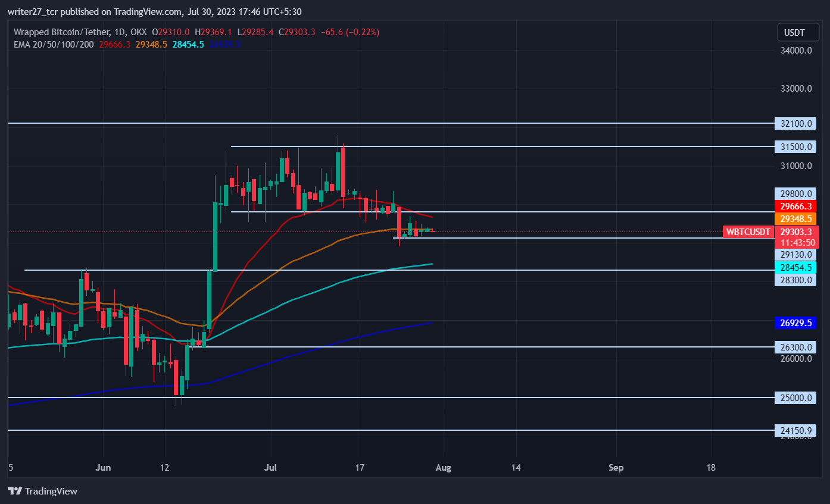The image size is (830, 504).
Task: Click the open value O29310.0
Action: click(x=171, y=32)
